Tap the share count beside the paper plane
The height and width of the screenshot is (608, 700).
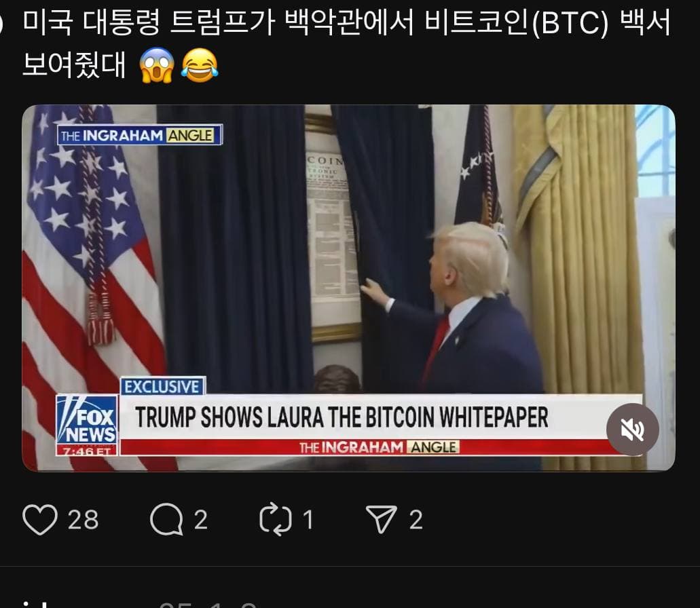pyautogui.click(x=416, y=520)
